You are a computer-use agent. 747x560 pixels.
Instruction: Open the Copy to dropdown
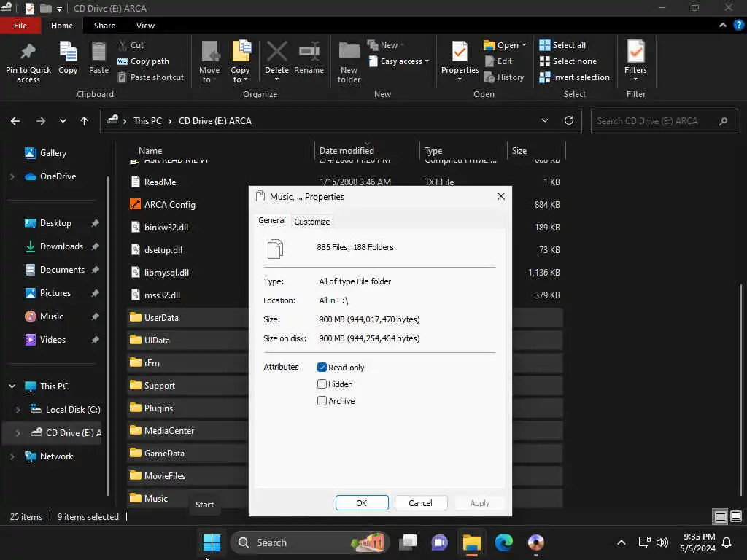tap(240, 62)
